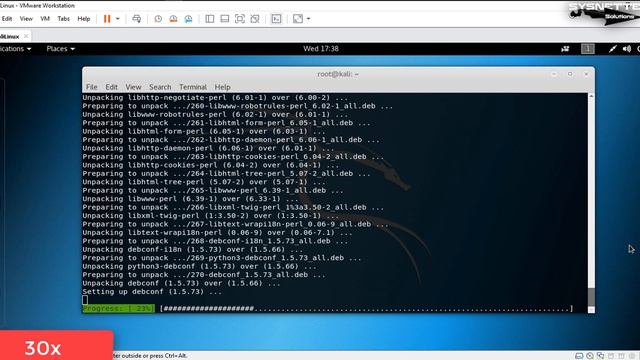This screenshot has width=640, height=360.
Task: Click 'Setting up debconf (1.5.73)' line
Action: pyautogui.click(x=152, y=291)
